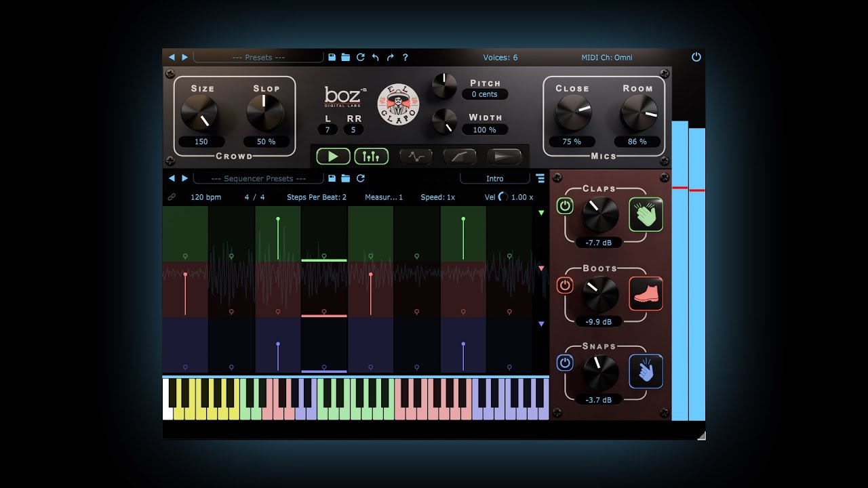This screenshot has width=868, height=488.
Task: Select next sequencer preset arrow
Action: pyautogui.click(x=184, y=178)
